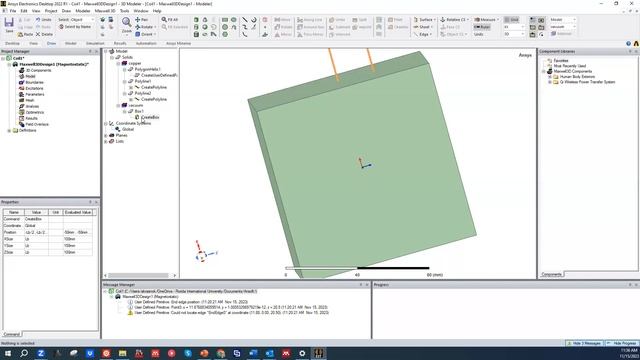Switch to the Results ribbon tab
The width and height of the screenshot is (640, 360).
click(120, 43)
